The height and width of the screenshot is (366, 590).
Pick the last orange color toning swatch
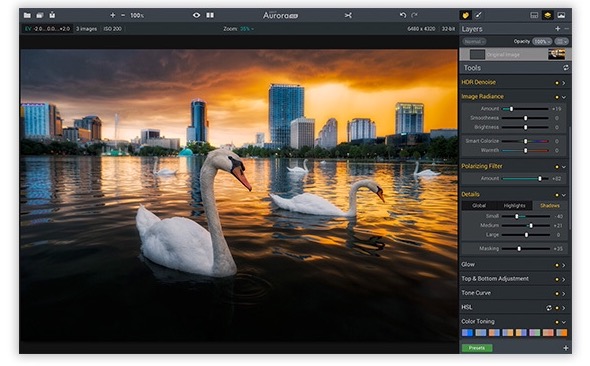[561, 333]
